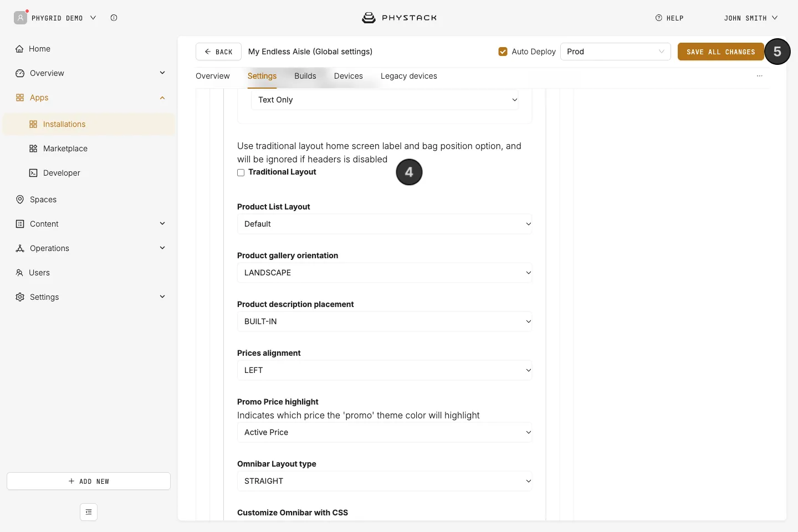
Task: Click the Marketplace icon
Action: pos(33,149)
